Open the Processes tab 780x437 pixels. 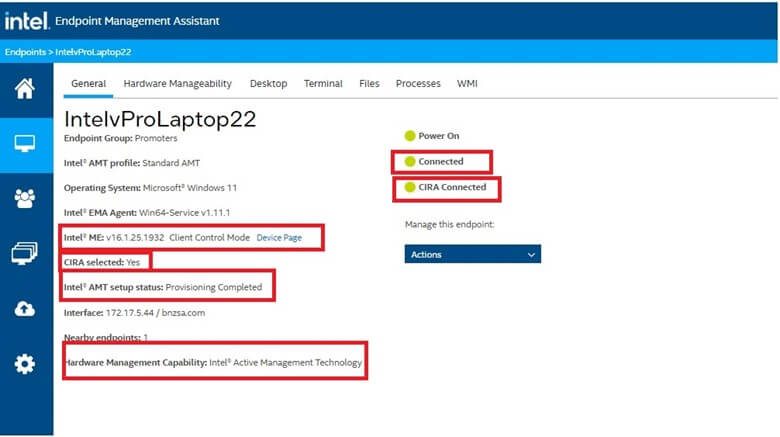pos(418,84)
